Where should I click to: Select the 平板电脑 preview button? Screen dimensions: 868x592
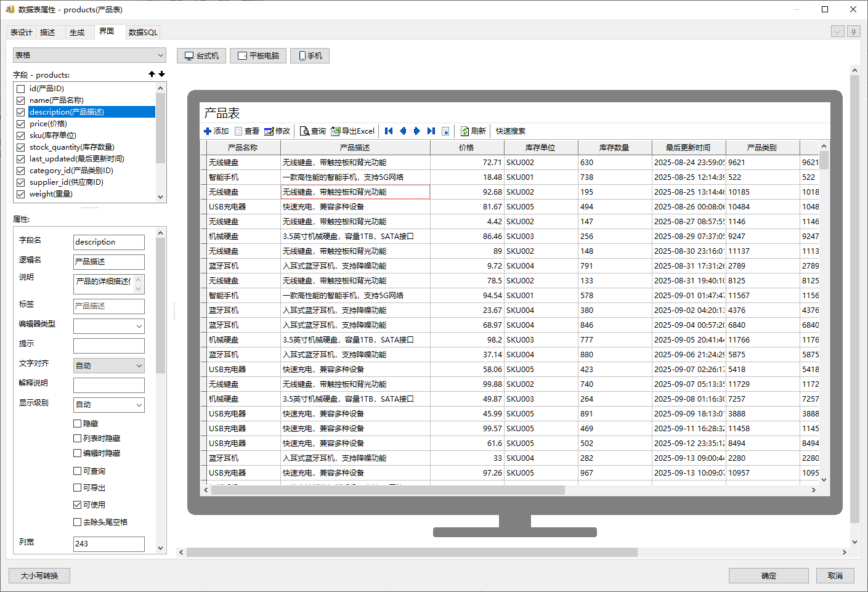tap(258, 56)
